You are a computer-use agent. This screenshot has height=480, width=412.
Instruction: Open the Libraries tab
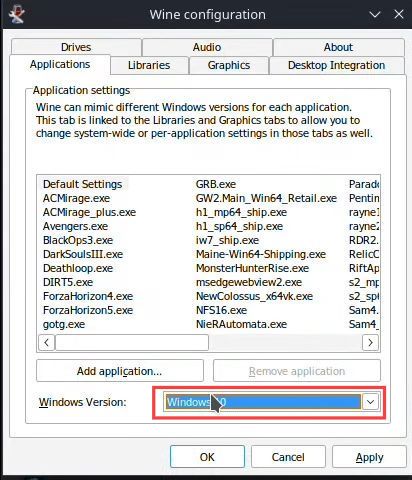[x=149, y=65]
